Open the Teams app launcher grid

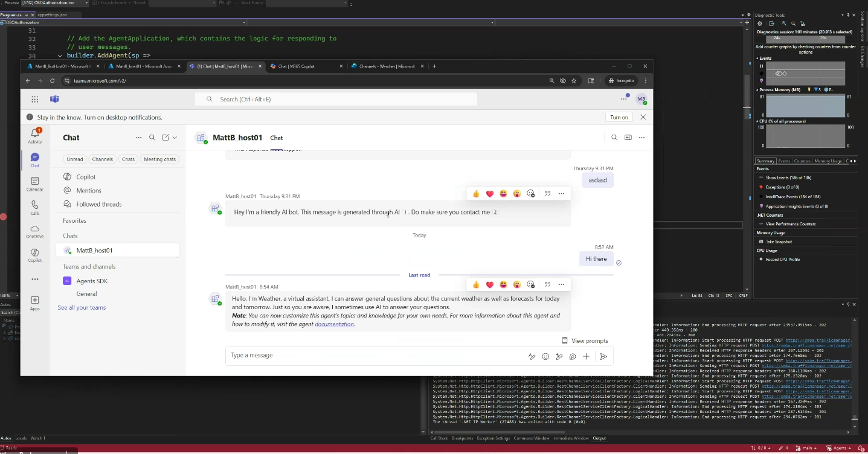click(35, 99)
